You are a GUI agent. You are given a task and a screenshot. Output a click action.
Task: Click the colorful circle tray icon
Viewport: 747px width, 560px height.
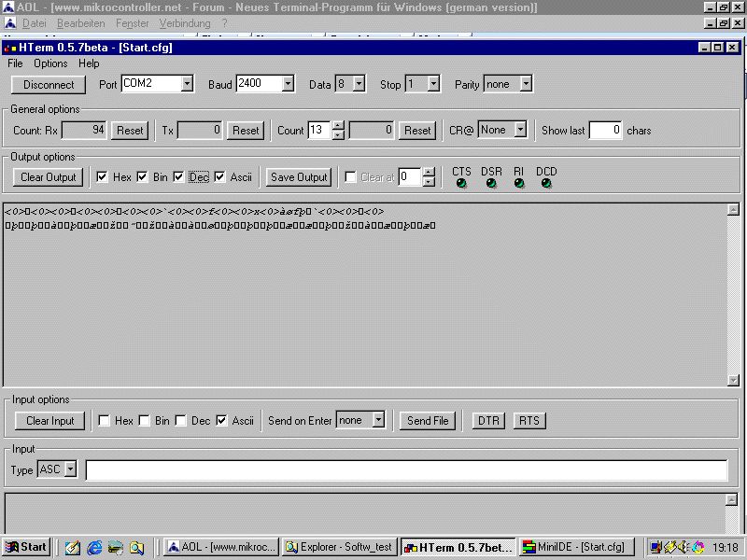698,547
